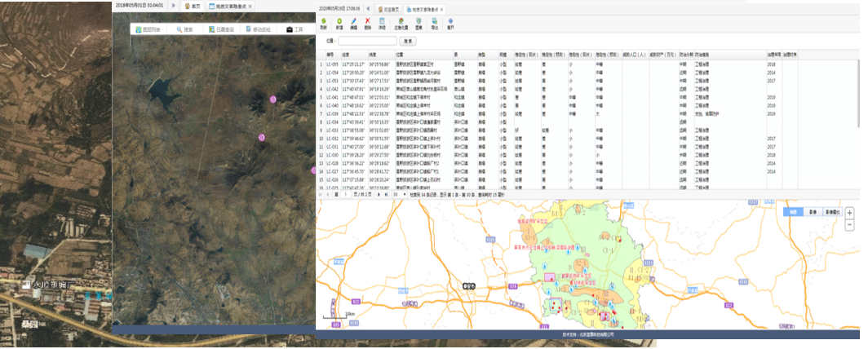Select table row LC-033
The height and width of the screenshot is (349, 868).
557,130
